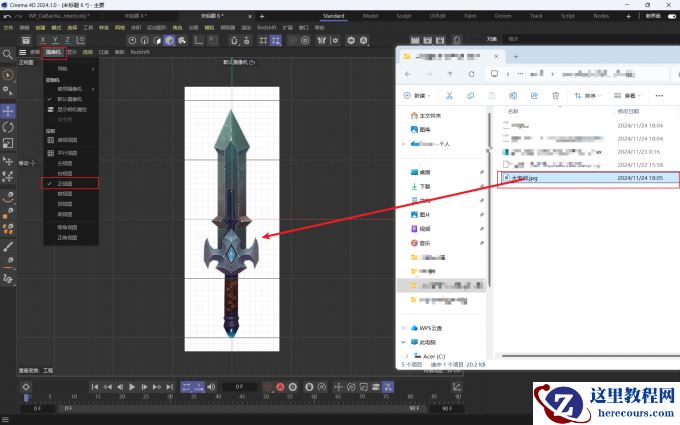
Task: Choose the Live Selection tool icon
Action: (x=8, y=75)
